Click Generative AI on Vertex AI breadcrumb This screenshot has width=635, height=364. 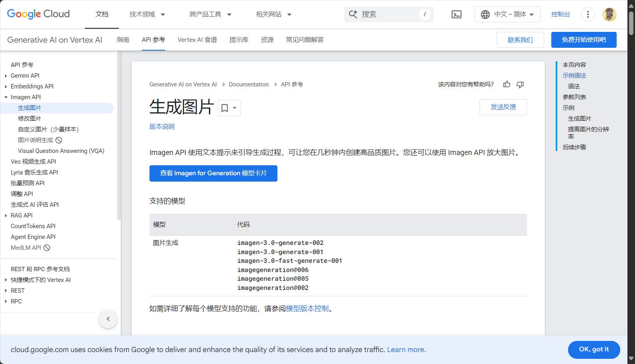183,84
